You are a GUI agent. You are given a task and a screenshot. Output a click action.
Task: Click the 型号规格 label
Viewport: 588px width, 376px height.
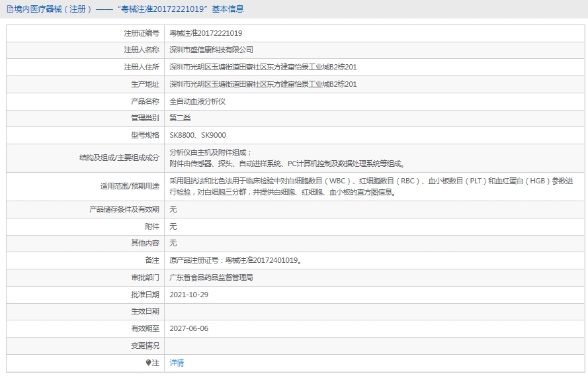(x=145, y=135)
